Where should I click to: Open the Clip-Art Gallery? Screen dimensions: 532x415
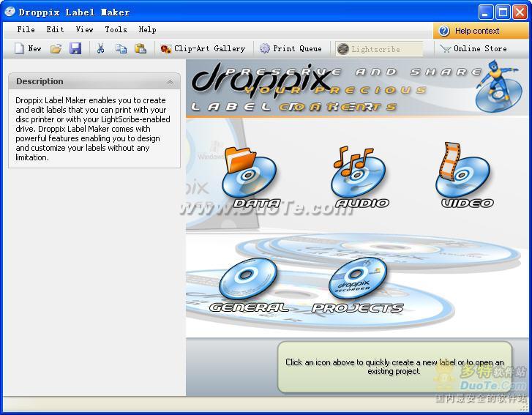pos(203,49)
